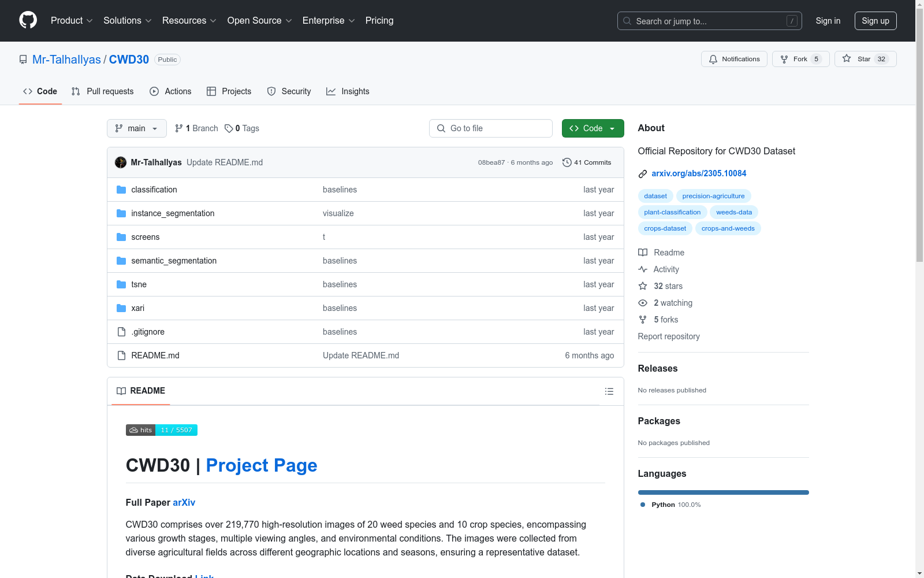
Task: Click the link icon beside arxiv URL
Action: pos(643,174)
